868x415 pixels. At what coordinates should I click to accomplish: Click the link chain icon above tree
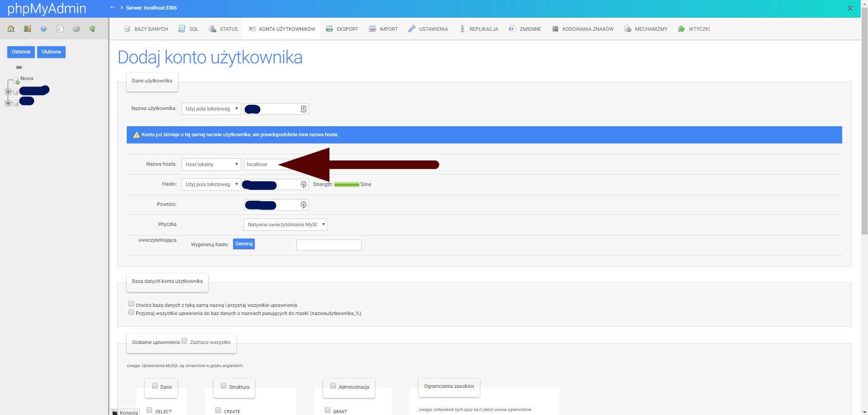(x=19, y=67)
